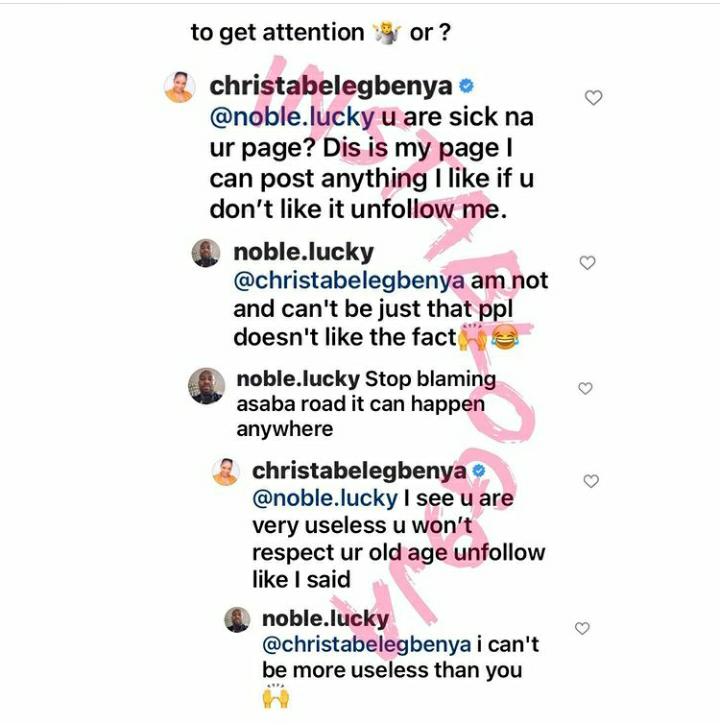
Task: Click verified badge beside "very useless" comment author
Action: [479, 471]
